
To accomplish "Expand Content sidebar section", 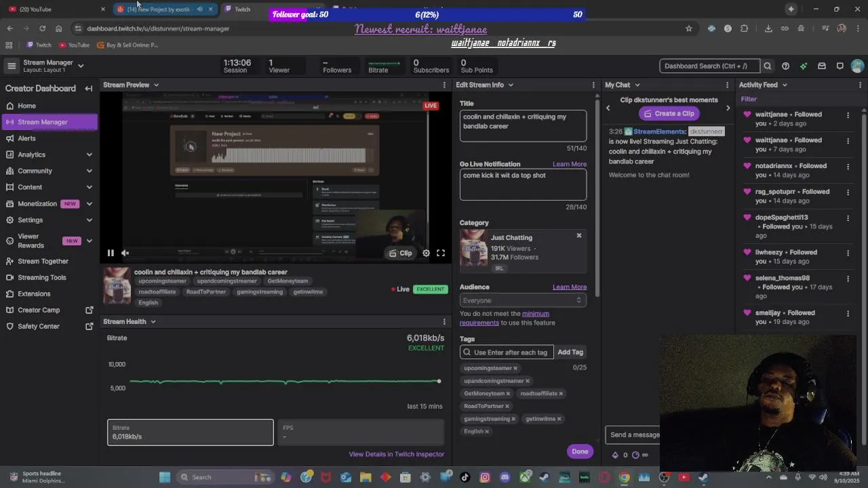I will (90, 187).
